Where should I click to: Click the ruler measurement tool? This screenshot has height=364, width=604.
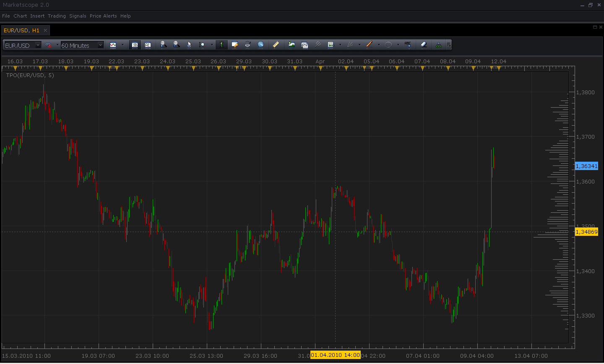coord(276,45)
